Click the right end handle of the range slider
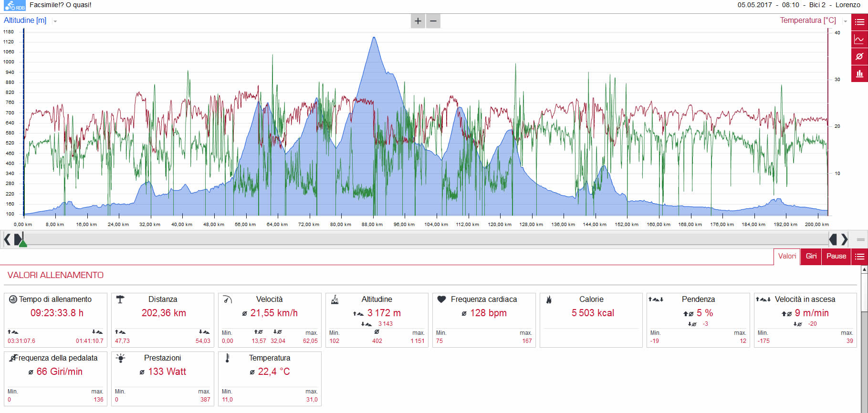This screenshot has width=868, height=413. (x=833, y=239)
